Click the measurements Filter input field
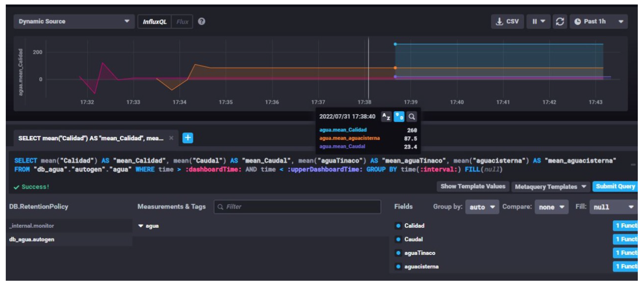Viewport: 644px width, 285px height. pos(297,207)
